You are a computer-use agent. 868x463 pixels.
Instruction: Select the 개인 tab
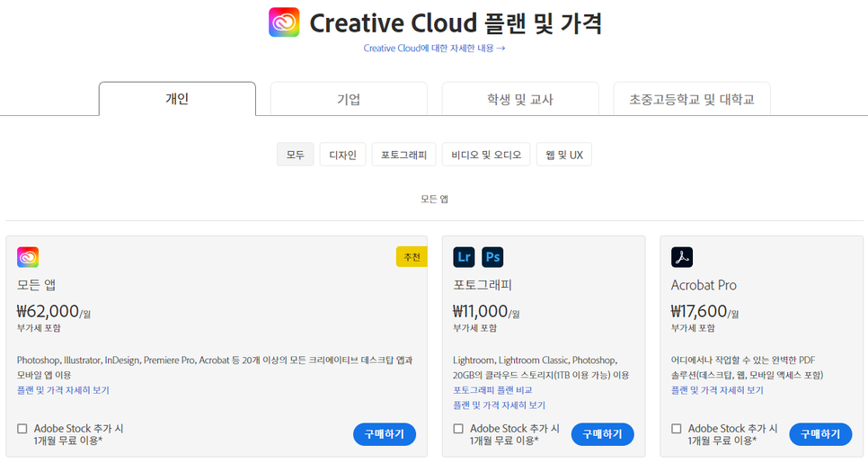tap(177, 99)
